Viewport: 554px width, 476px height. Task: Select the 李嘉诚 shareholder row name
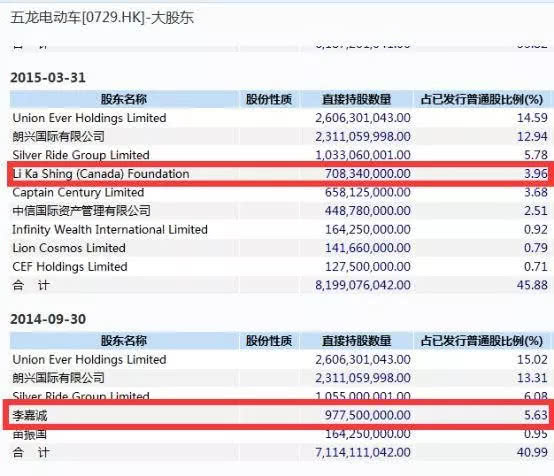click(x=30, y=416)
